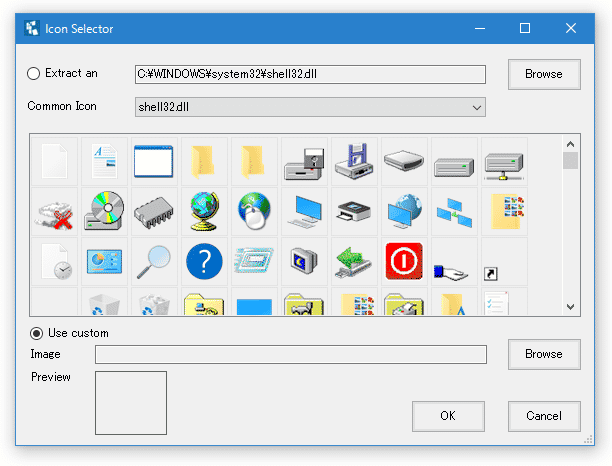Pick the grey flat external drive icon
The height and width of the screenshot is (466, 612).
tap(404, 160)
